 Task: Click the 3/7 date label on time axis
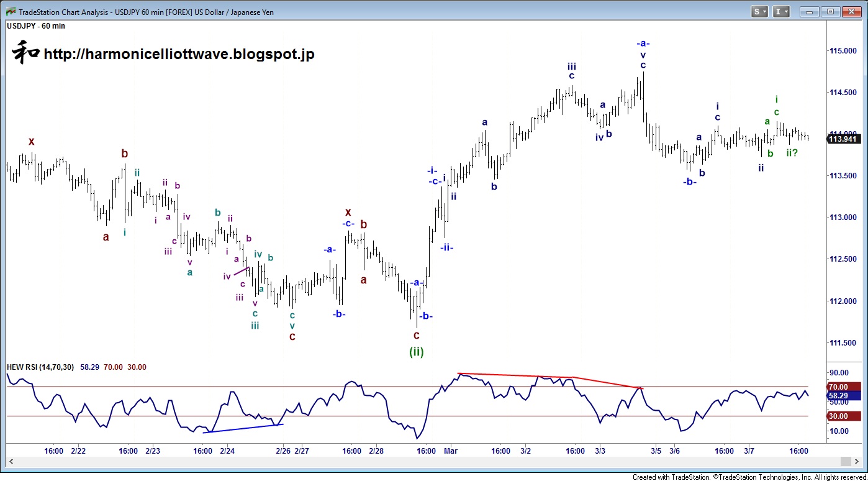tap(749, 451)
